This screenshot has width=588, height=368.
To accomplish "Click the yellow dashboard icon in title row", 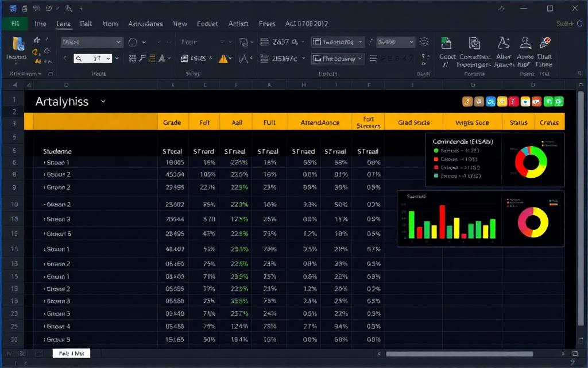I will [x=502, y=101].
